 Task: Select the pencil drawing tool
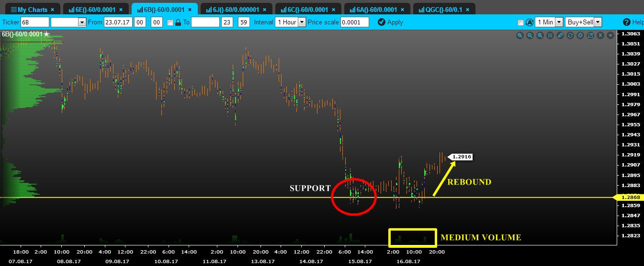(x=560, y=35)
